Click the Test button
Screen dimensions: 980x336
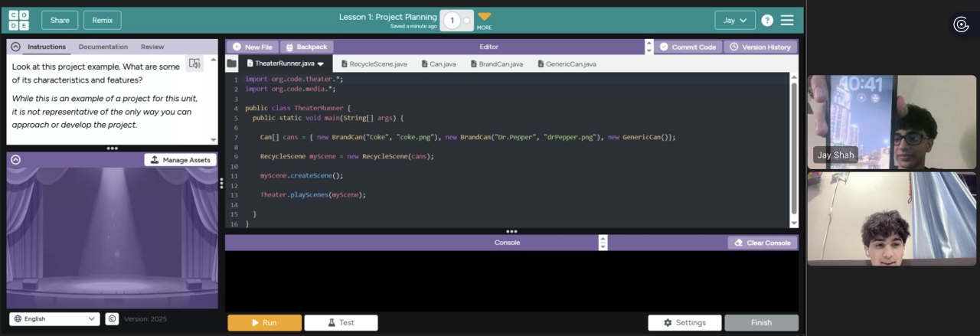341,323
